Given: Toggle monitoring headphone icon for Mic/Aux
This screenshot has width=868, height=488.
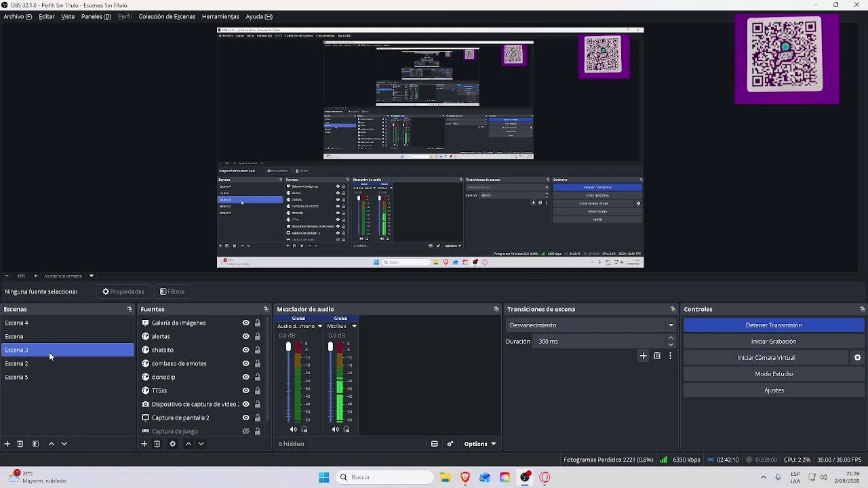Looking at the screenshot, I should click(x=347, y=429).
